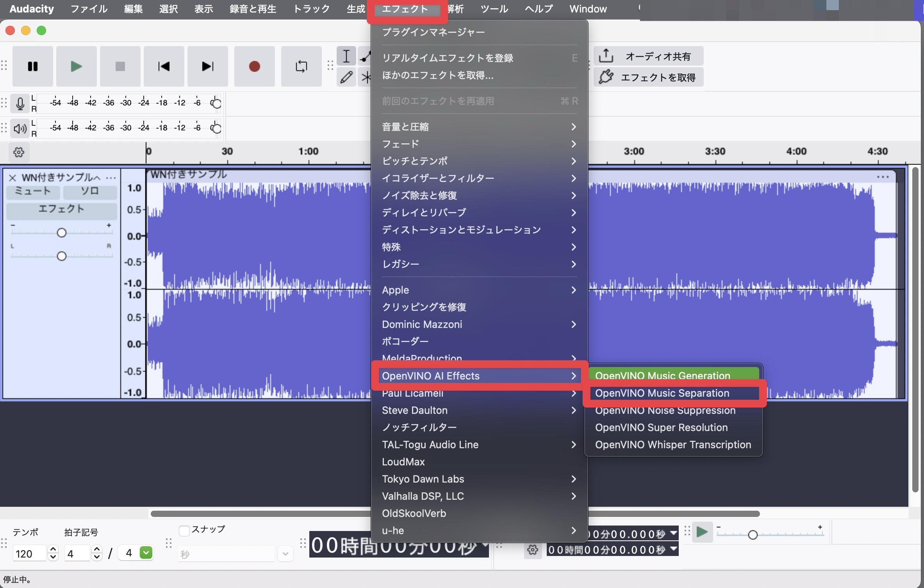Select OpenVINO Music Separation
This screenshot has height=588, width=924.
tap(662, 393)
